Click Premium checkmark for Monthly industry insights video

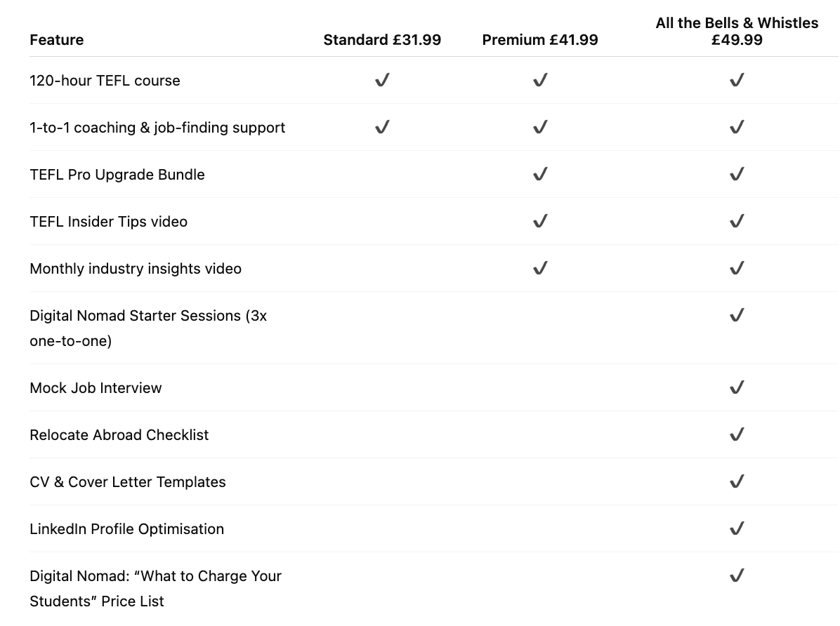(540, 269)
